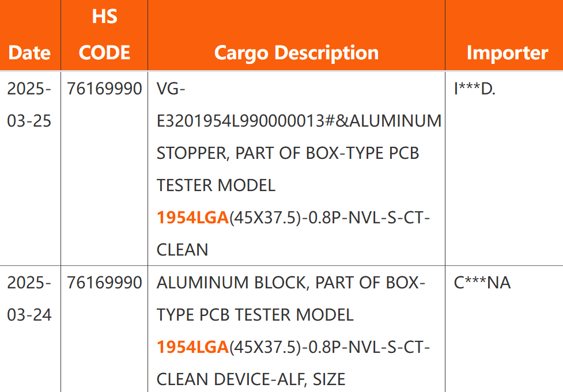Click HS code 76169990 in second row
Image resolution: width=563 pixels, height=392 pixels.
pos(104,283)
